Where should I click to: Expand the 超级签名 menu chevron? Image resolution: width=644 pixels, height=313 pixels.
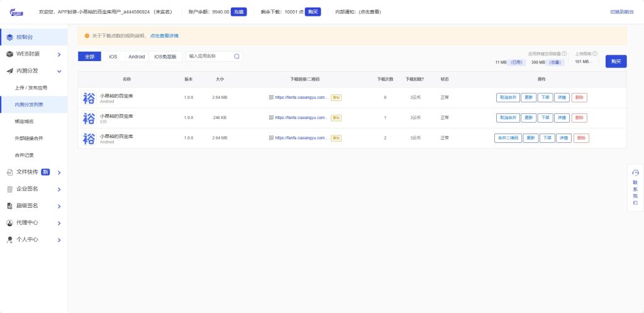[59, 207]
